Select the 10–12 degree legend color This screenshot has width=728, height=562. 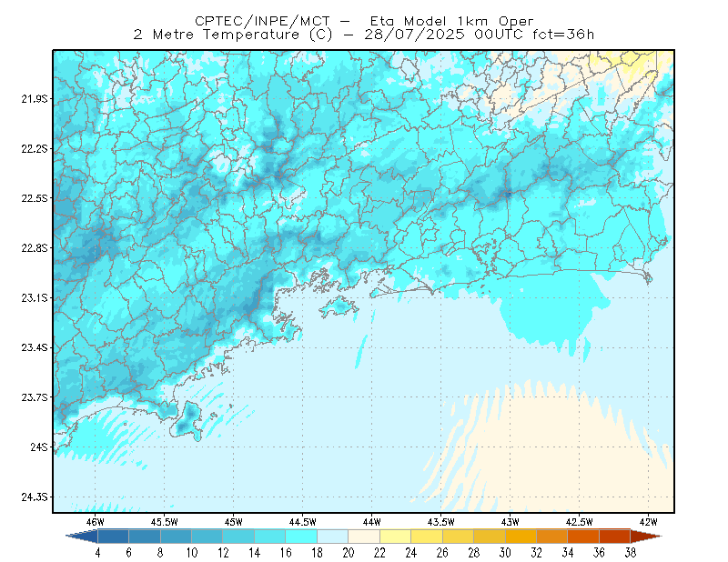[x=207, y=537]
